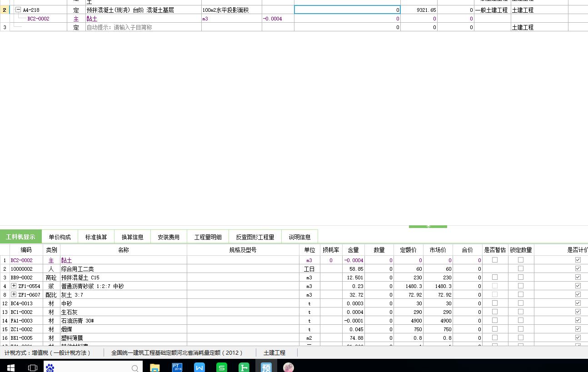The width and height of the screenshot is (588, 372).
Task: Switch to the 标准换算 tab
Action: click(x=96, y=237)
